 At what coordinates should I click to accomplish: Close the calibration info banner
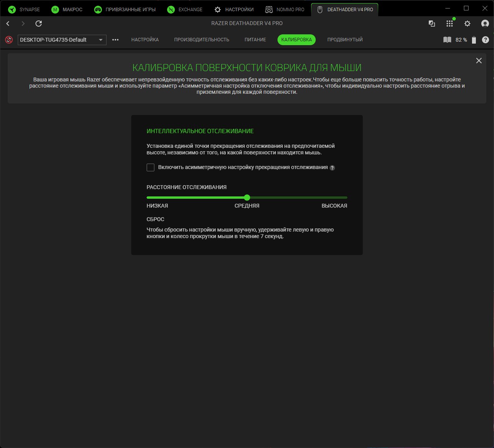479,61
